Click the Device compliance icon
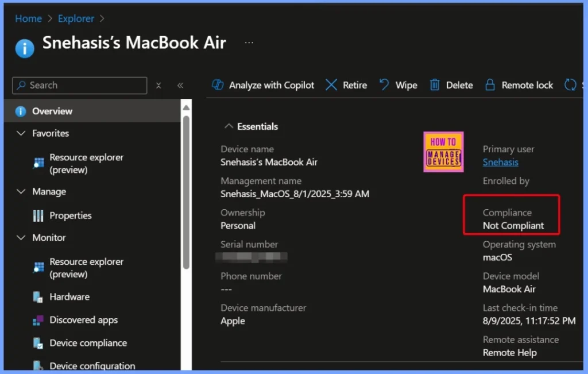The image size is (588, 374). click(38, 343)
